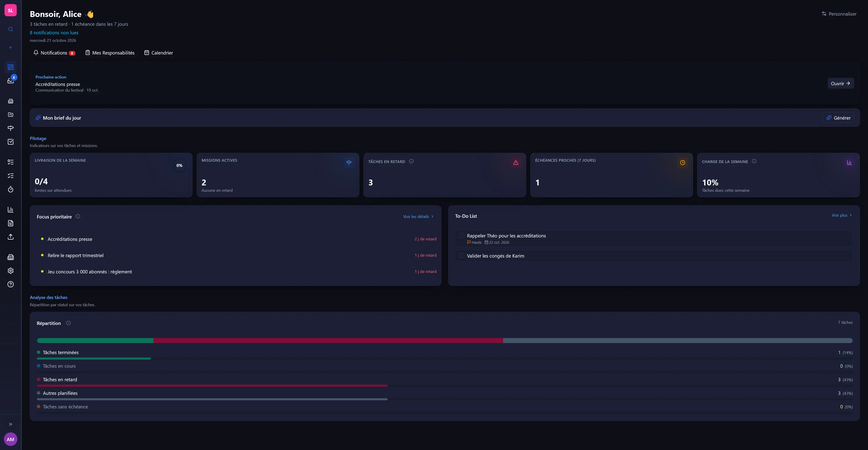This screenshot has width=868, height=450.
Task: Click signpost icon on Missions actives card
Action: [x=349, y=162]
